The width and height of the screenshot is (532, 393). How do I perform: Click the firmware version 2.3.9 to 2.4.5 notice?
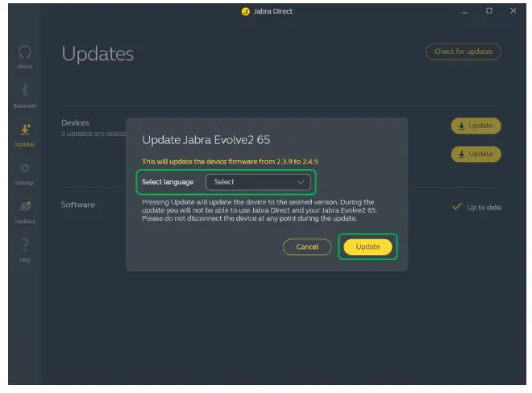pyautogui.click(x=230, y=162)
